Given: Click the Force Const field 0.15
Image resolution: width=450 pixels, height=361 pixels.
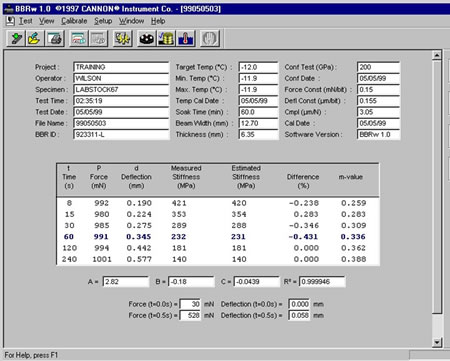Looking at the screenshot, I should (x=378, y=89).
